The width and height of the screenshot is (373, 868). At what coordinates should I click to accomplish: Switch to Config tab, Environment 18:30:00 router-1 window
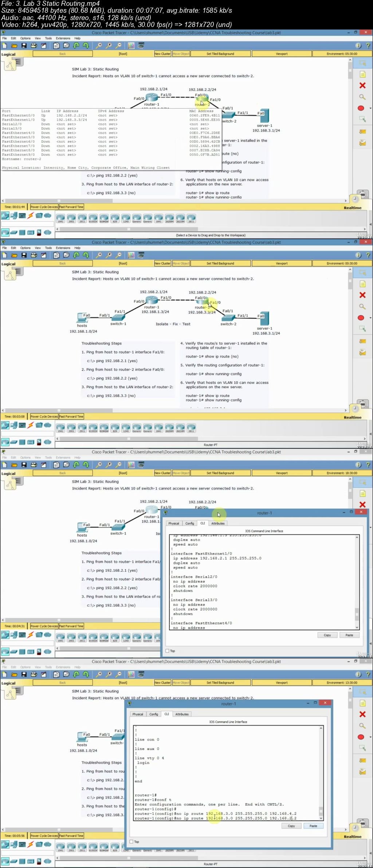tap(190, 523)
